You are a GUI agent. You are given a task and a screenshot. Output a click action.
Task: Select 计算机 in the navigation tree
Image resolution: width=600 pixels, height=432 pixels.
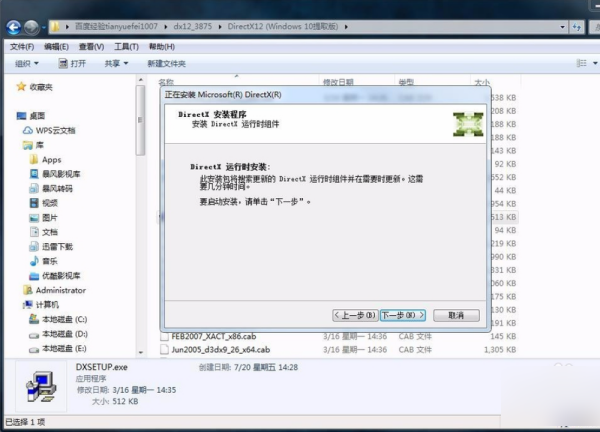click(47, 305)
